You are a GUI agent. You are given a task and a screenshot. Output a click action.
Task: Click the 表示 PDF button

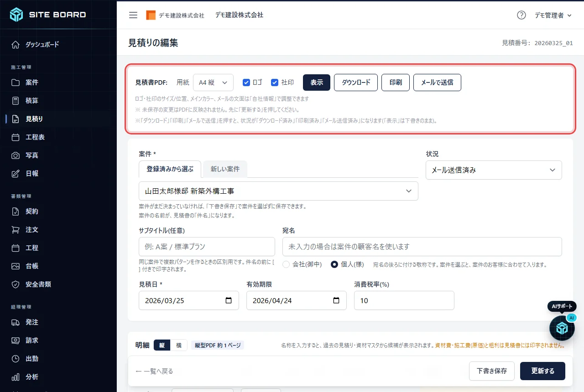tap(317, 83)
